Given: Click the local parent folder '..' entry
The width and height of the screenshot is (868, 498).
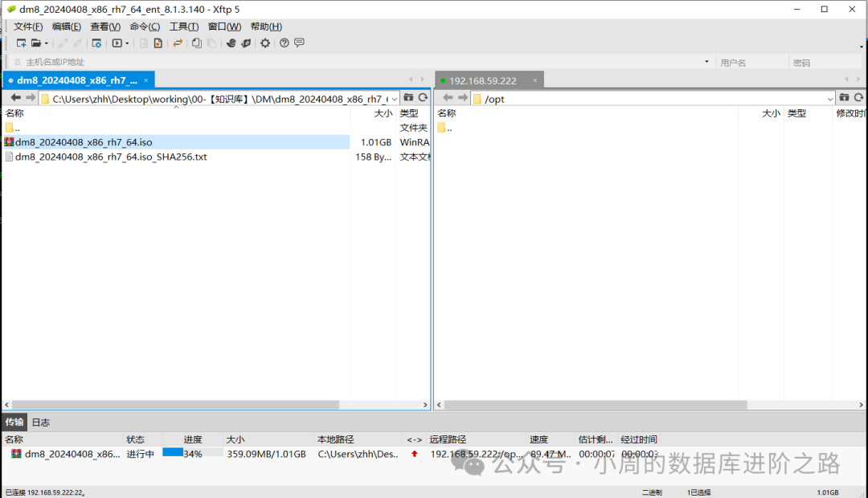Looking at the screenshot, I should pyautogui.click(x=13, y=128).
